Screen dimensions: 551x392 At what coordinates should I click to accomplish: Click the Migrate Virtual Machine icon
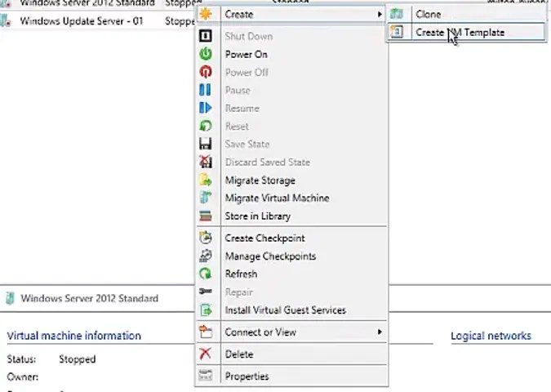tap(206, 198)
